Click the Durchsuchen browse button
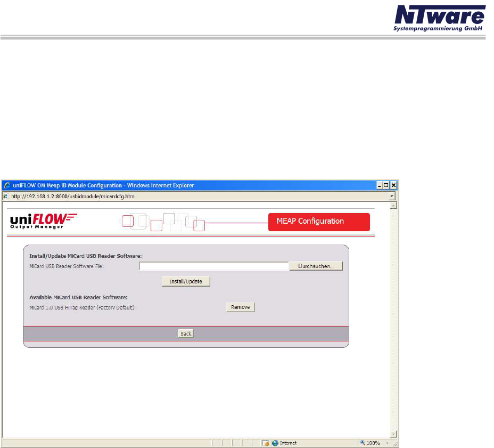Image resolution: width=494 pixels, height=448 pixels. coord(316,266)
